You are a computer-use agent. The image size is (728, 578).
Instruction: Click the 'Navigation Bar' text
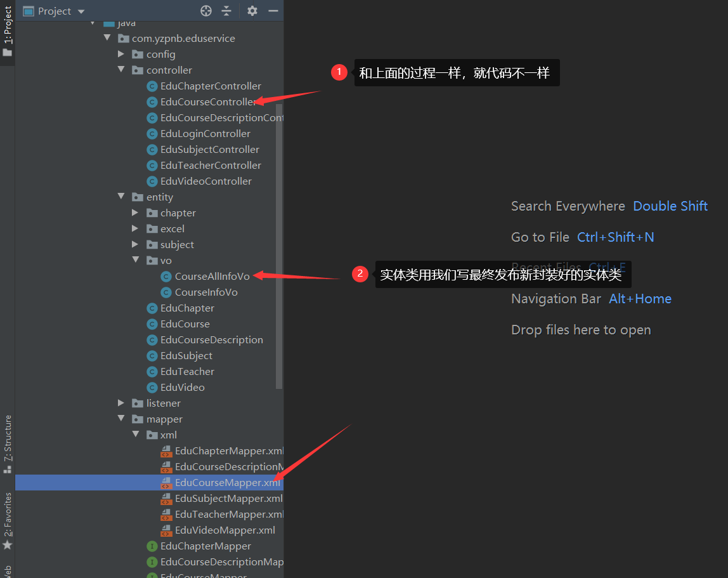[x=556, y=298]
